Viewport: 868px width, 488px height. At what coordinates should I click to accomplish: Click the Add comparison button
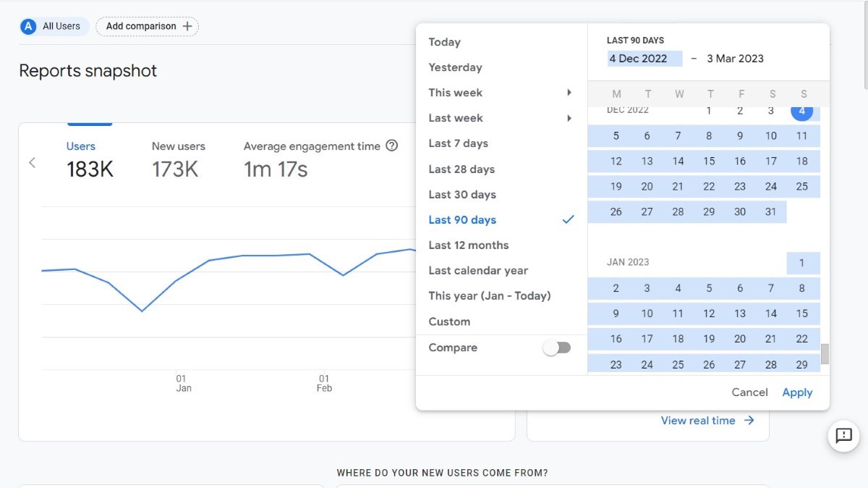[x=148, y=27]
